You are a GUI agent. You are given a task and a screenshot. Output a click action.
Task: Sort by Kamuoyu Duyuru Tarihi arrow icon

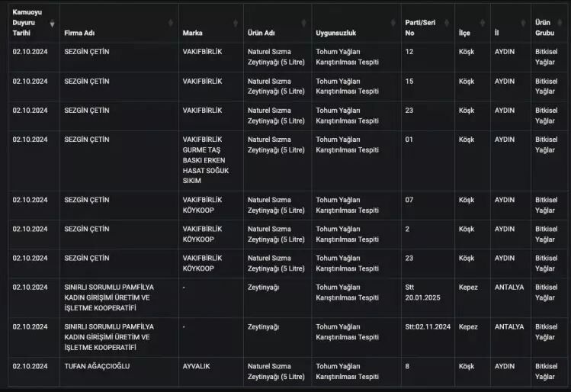click(x=52, y=24)
